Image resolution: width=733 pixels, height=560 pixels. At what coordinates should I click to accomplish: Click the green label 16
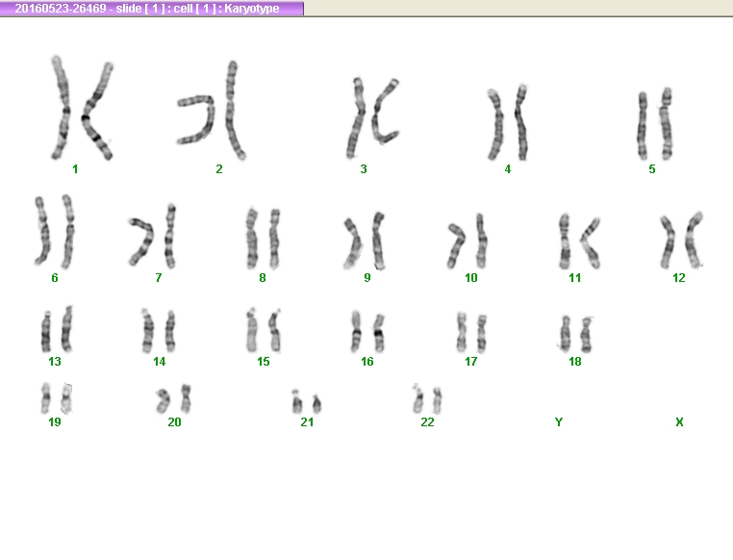coord(366,362)
